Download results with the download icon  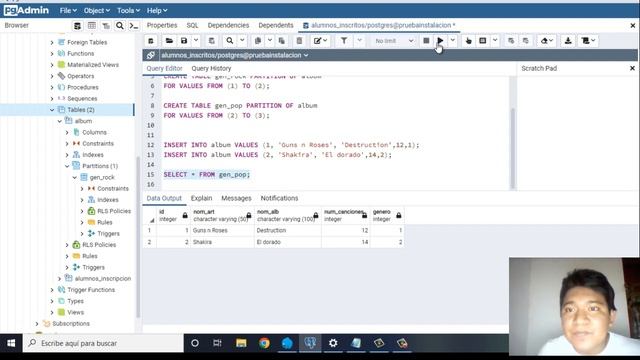[568, 41]
